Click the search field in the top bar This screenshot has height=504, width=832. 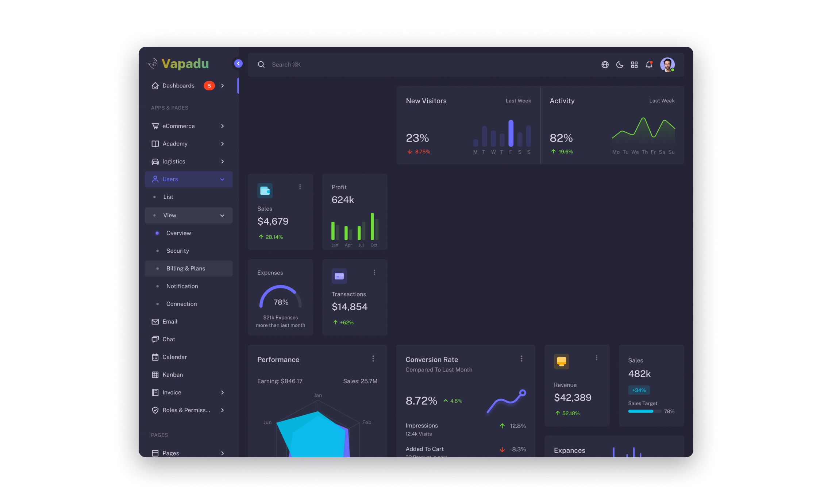coord(328,65)
